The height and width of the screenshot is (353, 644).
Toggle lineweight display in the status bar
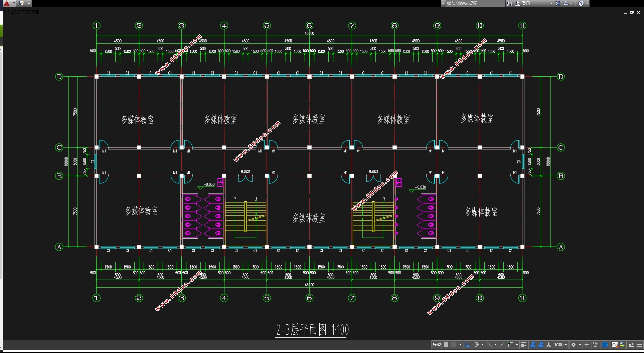click(524, 345)
